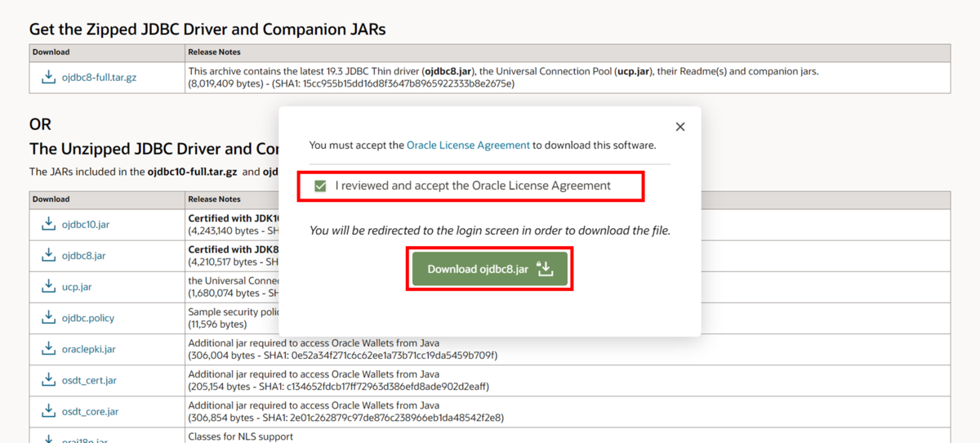Open the Oracle License Agreement link
This screenshot has width=980, height=443.
(x=468, y=145)
